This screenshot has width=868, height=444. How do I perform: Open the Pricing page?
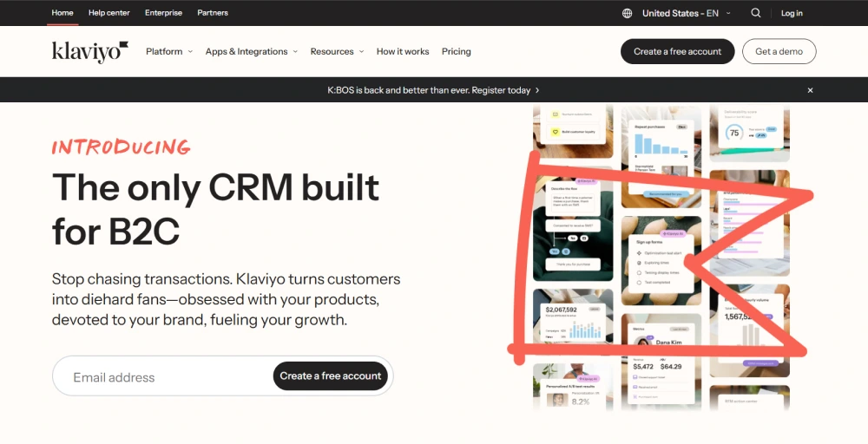click(457, 51)
